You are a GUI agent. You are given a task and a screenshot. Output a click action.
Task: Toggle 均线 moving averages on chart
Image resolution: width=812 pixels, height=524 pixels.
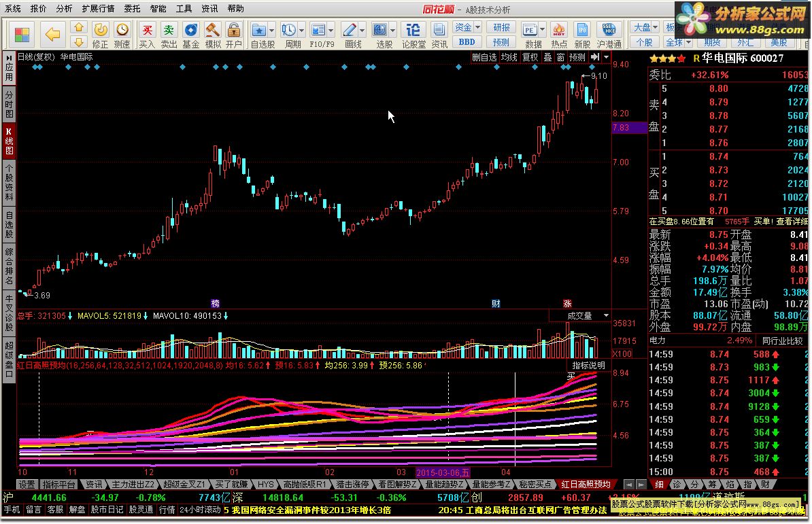[x=509, y=57]
